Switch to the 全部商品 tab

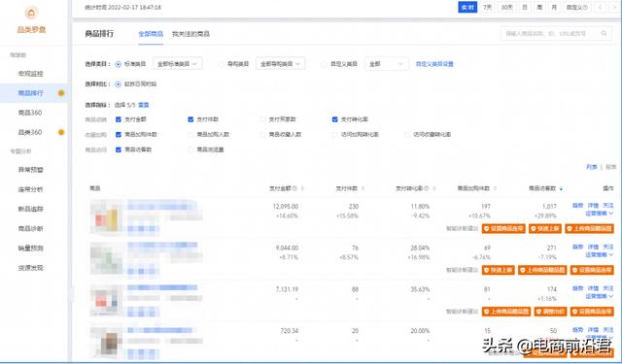[151, 34]
